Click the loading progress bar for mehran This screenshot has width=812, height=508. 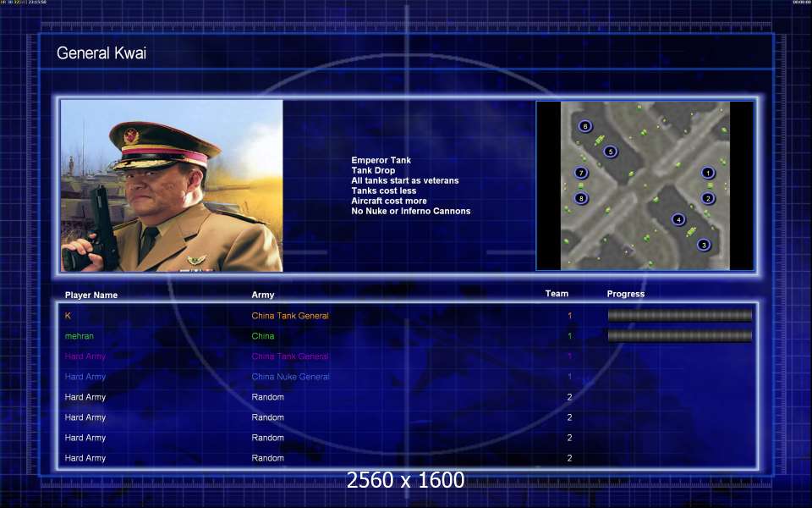(x=679, y=336)
